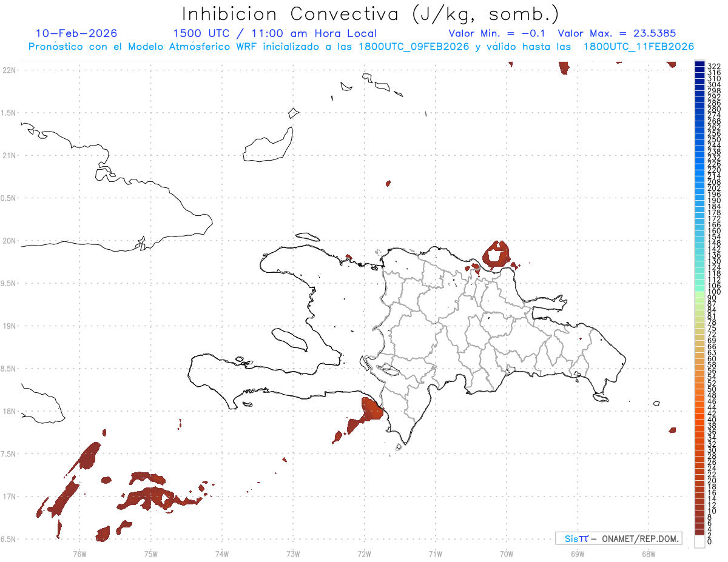Click the '21N' latitude label
728x562 pixels.
click(9, 156)
